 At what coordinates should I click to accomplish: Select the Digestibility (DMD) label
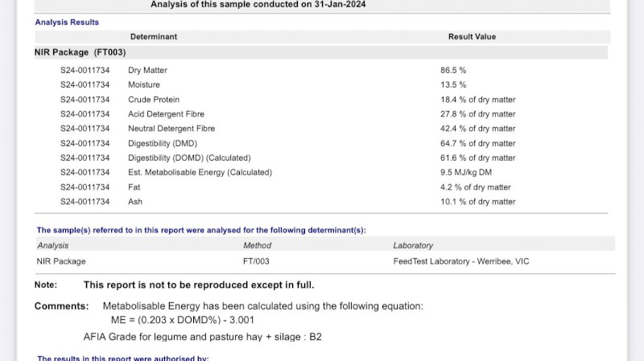(162, 143)
